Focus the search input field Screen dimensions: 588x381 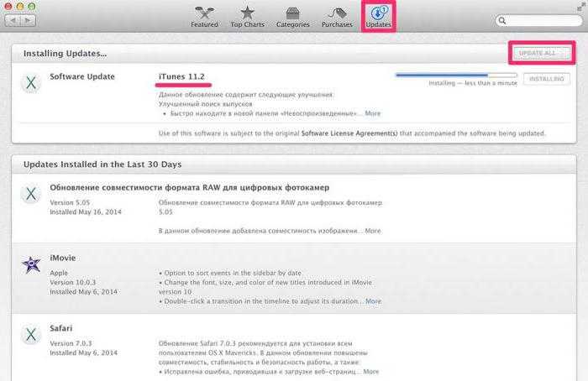tap(539, 21)
